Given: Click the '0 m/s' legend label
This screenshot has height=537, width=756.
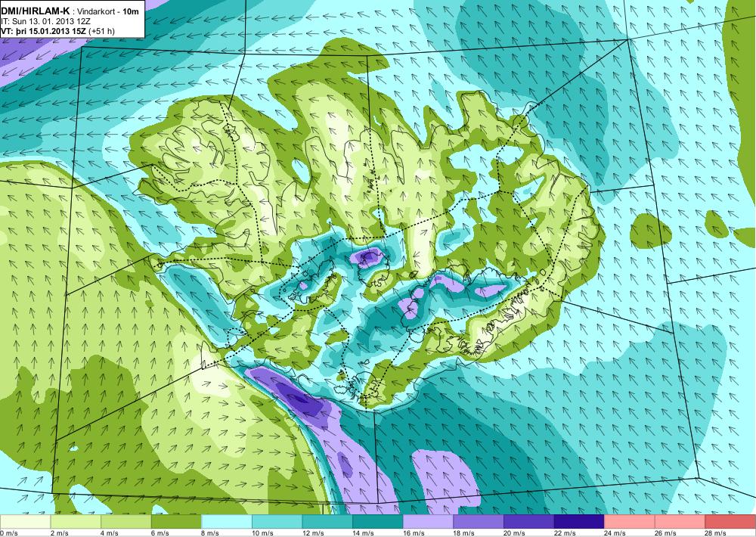Looking at the screenshot, I should tap(9, 533).
